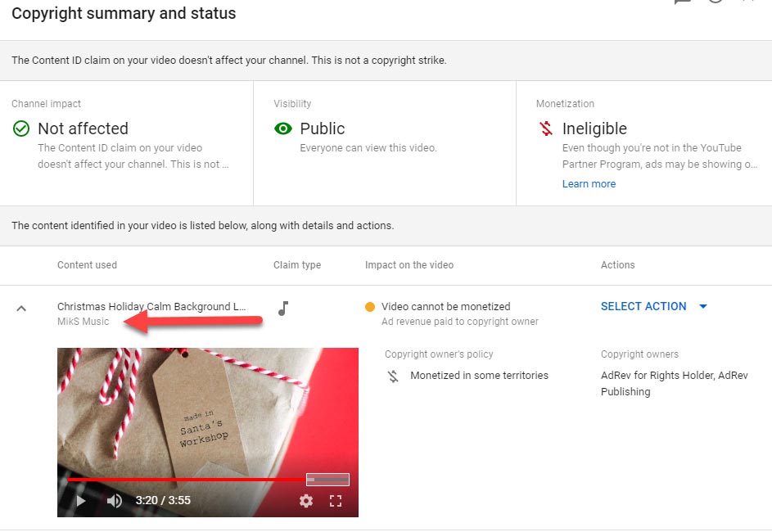Enter fullscreen in the video player

pos(335,501)
